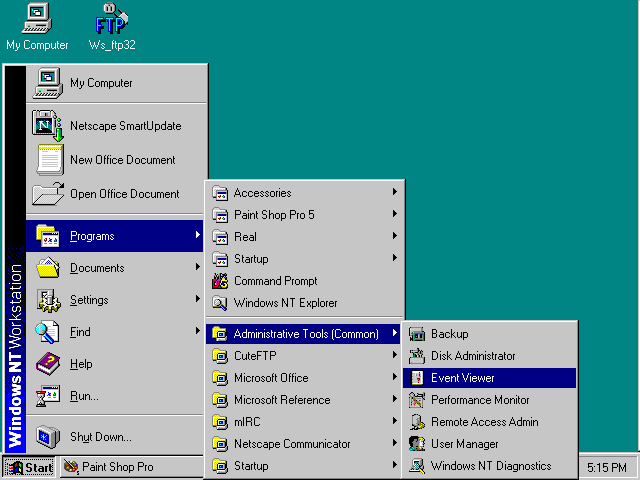Open the My Computer desktop icon

pos(37,27)
